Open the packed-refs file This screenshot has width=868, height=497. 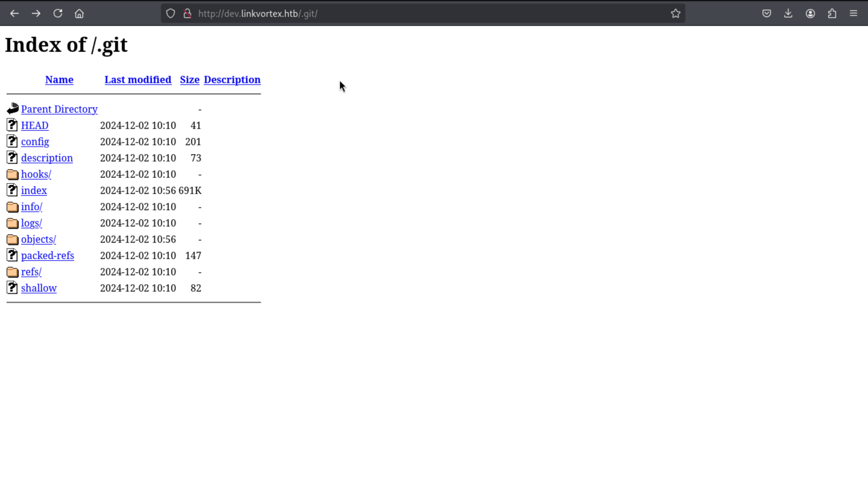[x=47, y=256]
